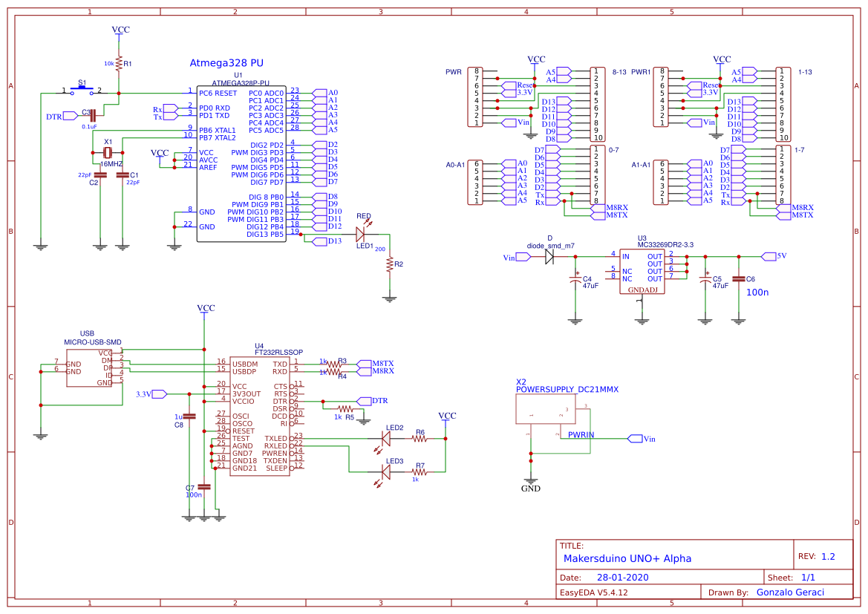Click the Date 28-01-2020 field

tap(624, 577)
